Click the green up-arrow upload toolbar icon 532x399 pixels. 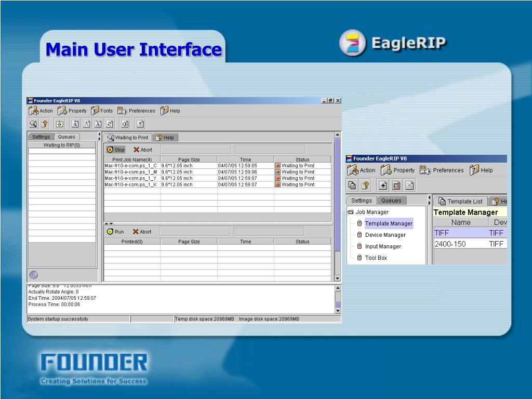tap(60, 124)
